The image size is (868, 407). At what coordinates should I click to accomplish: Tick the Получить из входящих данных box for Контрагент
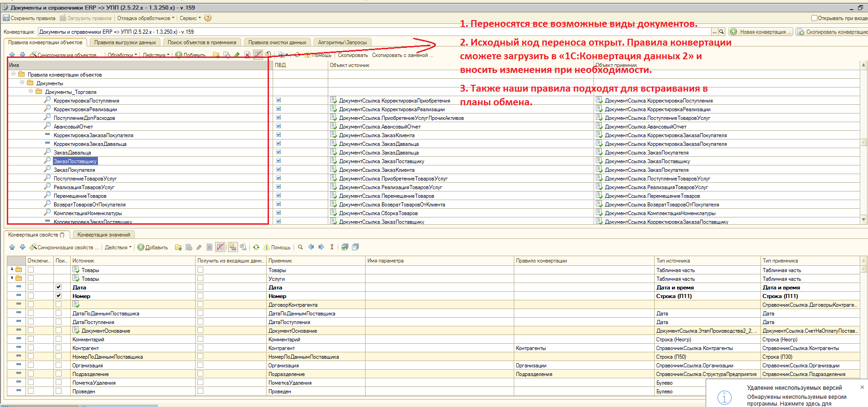[200, 348]
